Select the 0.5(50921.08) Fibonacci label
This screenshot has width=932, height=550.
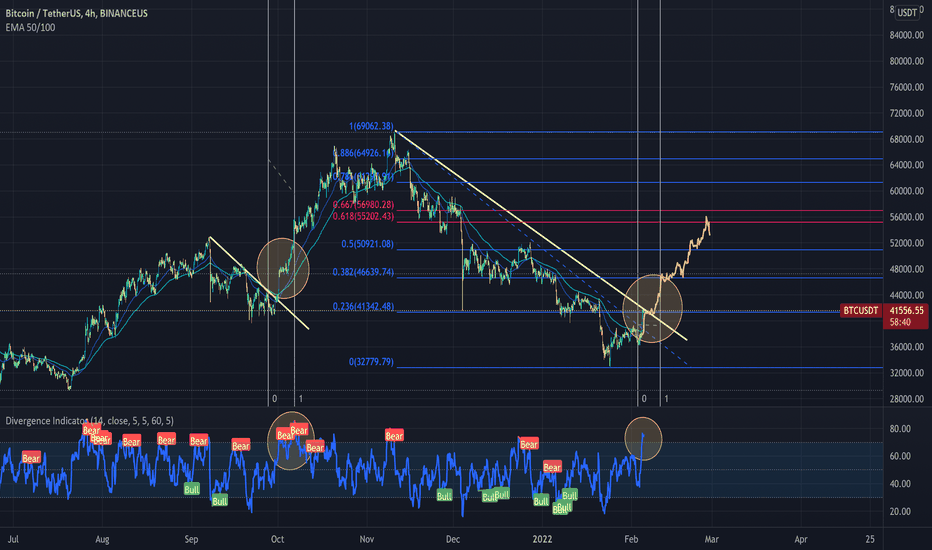coord(367,244)
